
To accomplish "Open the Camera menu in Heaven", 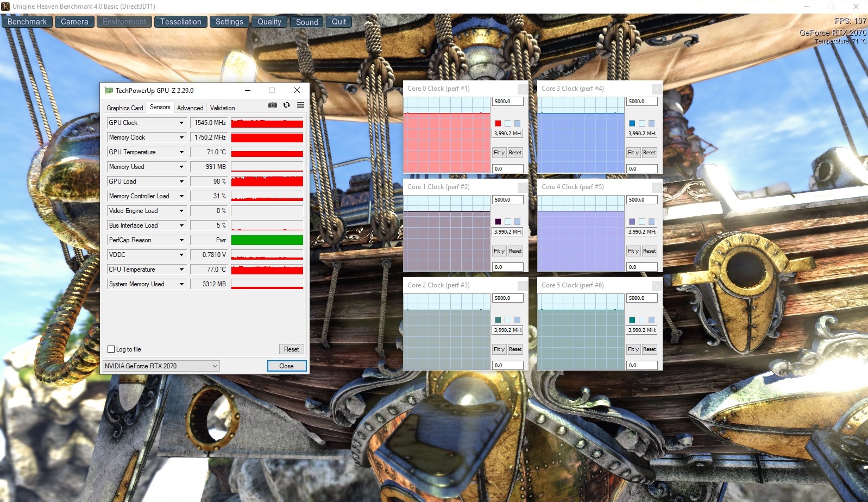I will (74, 22).
